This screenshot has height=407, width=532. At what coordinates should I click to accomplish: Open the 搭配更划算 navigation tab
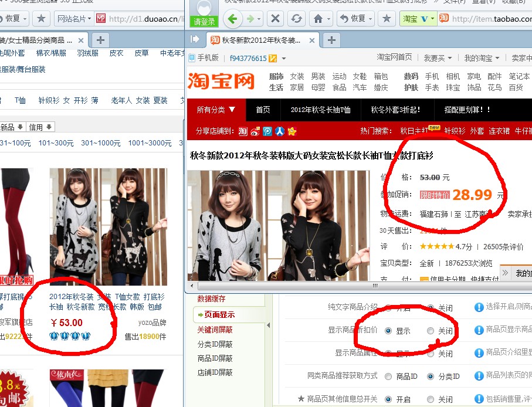467,110
